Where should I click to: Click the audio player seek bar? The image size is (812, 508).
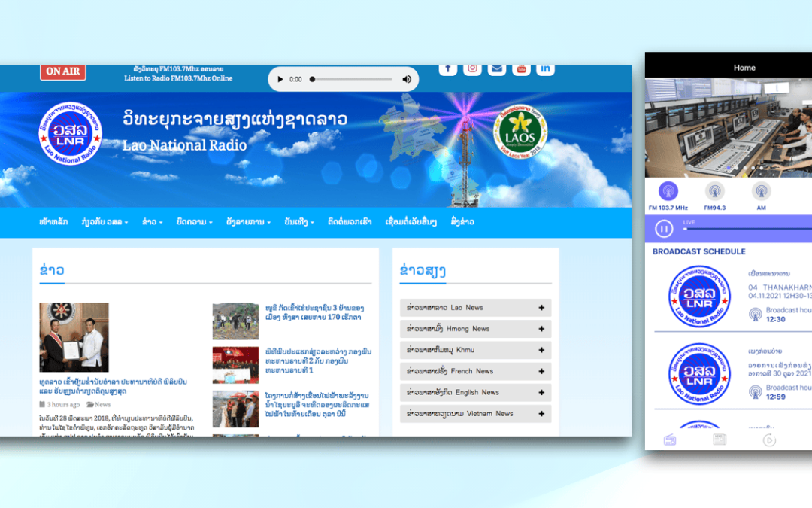[x=352, y=79]
